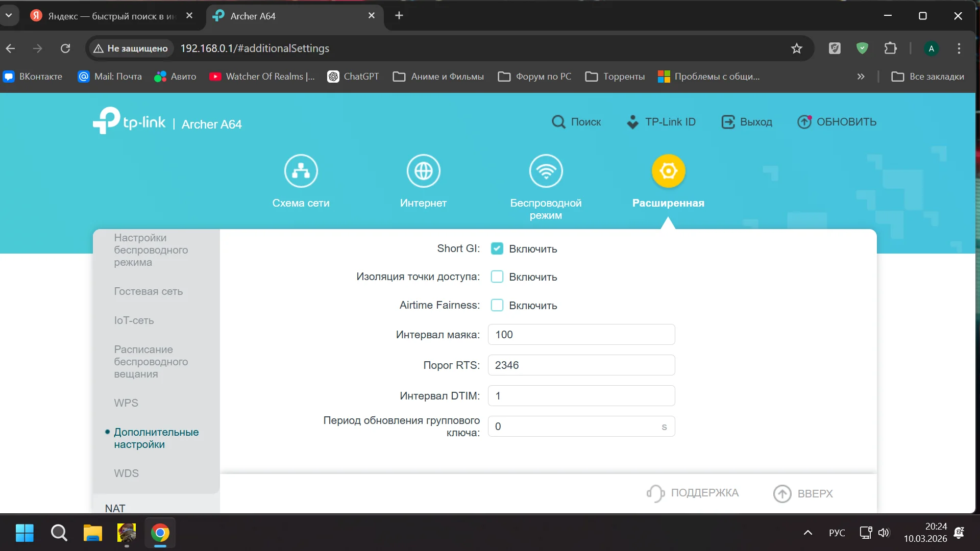Open TP-Link ID in the header
980x551 pixels.
pyautogui.click(x=661, y=122)
